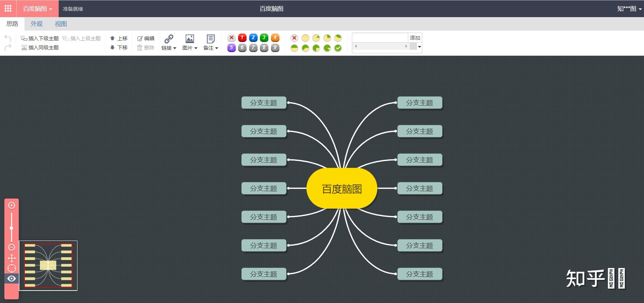Click the 编辑 edit button
Viewport: 644px width, 303px height.
pyautogui.click(x=146, y=38)
